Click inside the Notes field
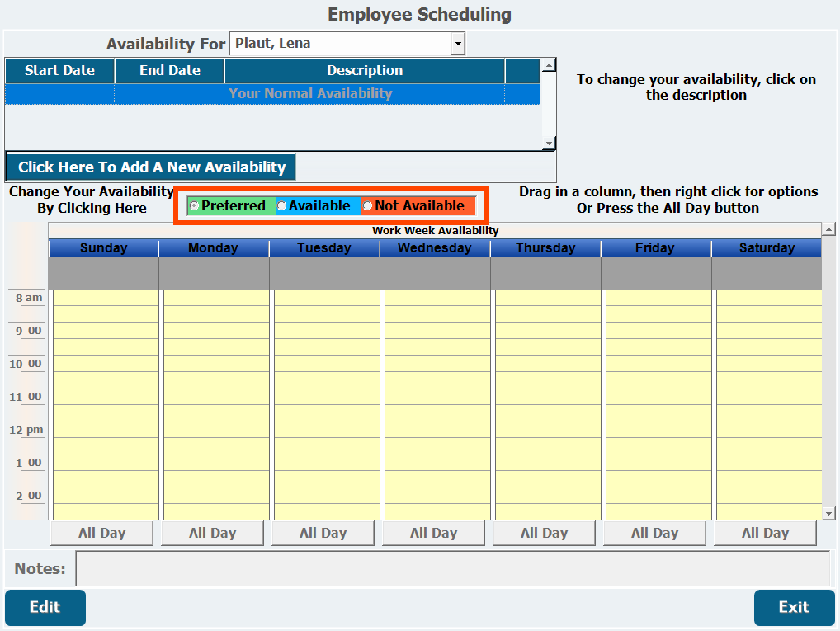 coord(452,569)
